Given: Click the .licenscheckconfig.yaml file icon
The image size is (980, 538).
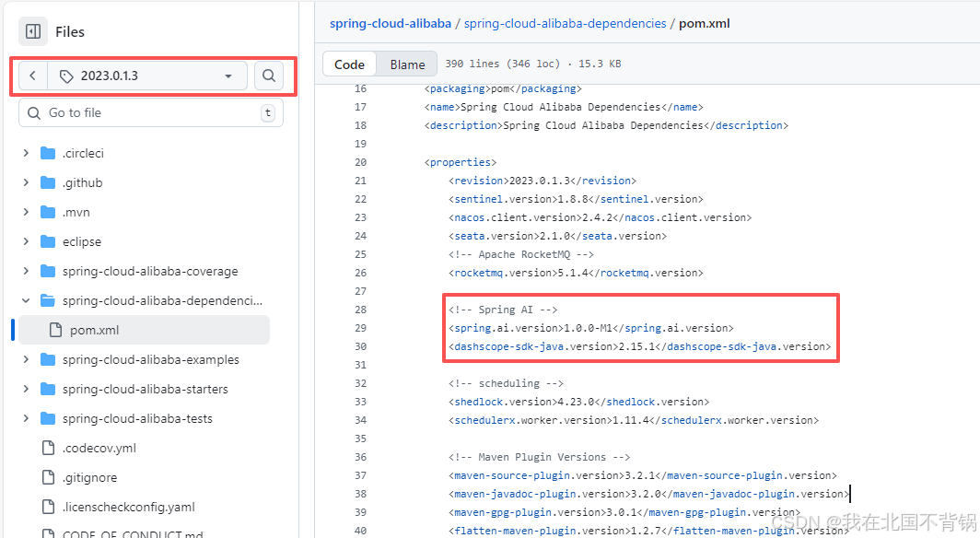Looking at the screenshot, I should click(48, 506).
